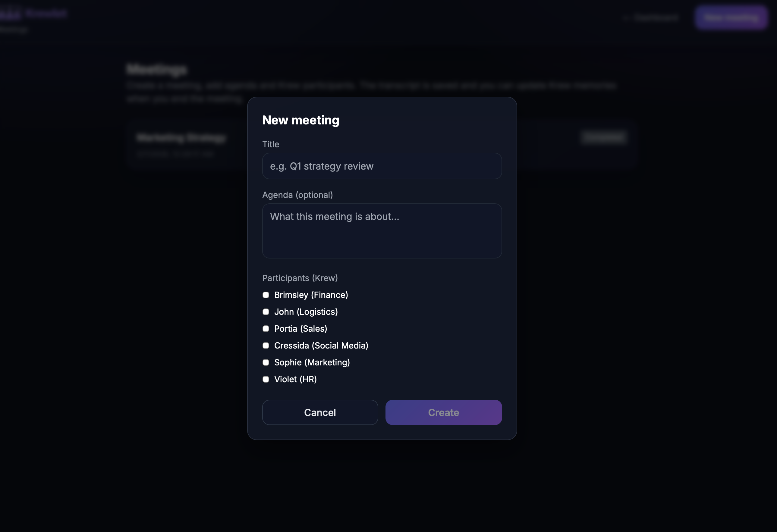The width and height of the screenshot is (777, 532).
Task: Click the blurred New meeting button top-right
Action: pyautogui.click(x=731, y=17)
